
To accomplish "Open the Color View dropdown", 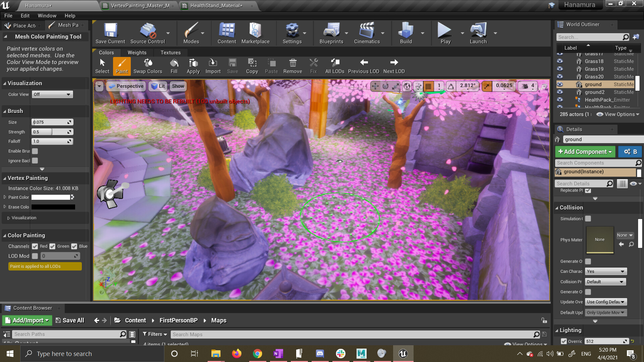I will click(52, 94).
